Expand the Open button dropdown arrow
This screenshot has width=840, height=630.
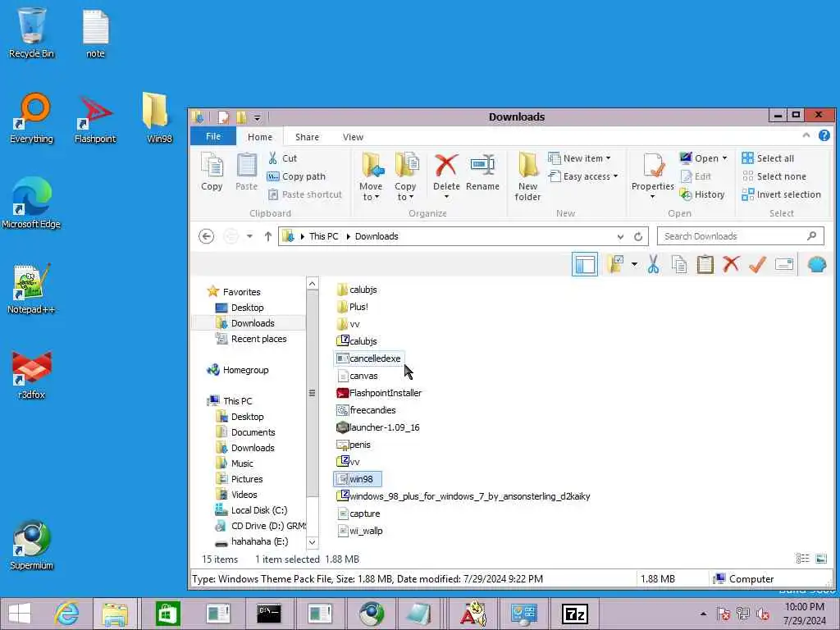click(725, 158)
